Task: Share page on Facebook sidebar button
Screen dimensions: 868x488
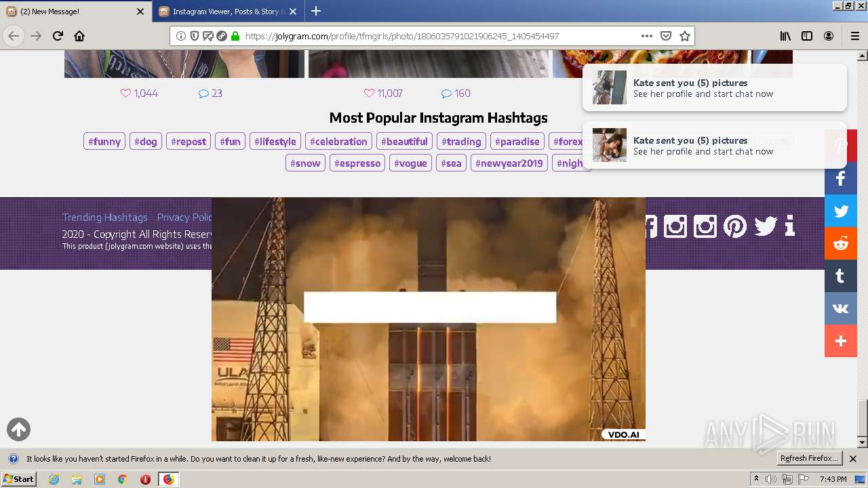Action: click(x=841, y=178)
